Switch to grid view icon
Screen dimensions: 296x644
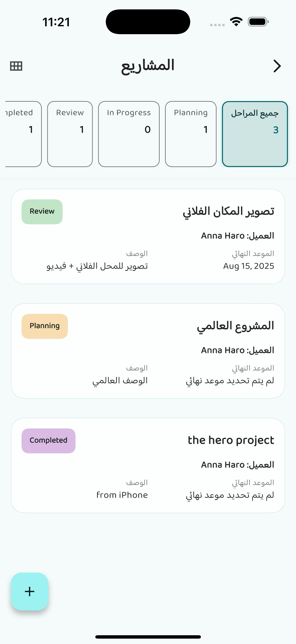pyautogui.click(x=16, y=66)
